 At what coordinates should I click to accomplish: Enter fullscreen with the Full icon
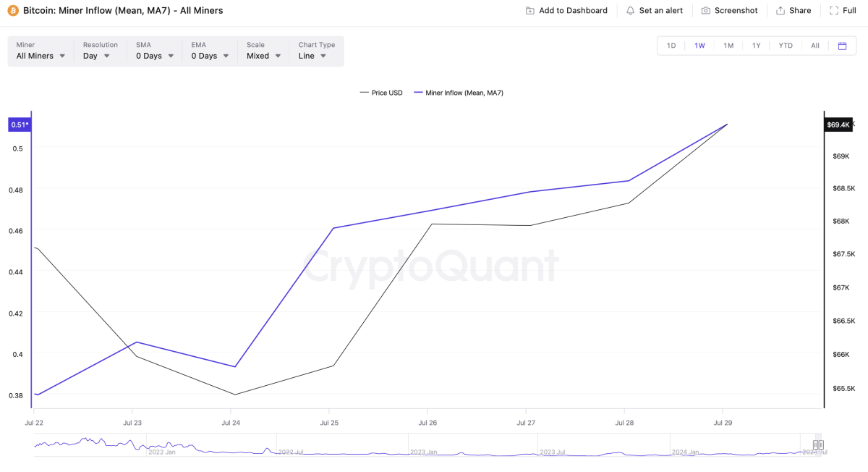pos(834,11)
